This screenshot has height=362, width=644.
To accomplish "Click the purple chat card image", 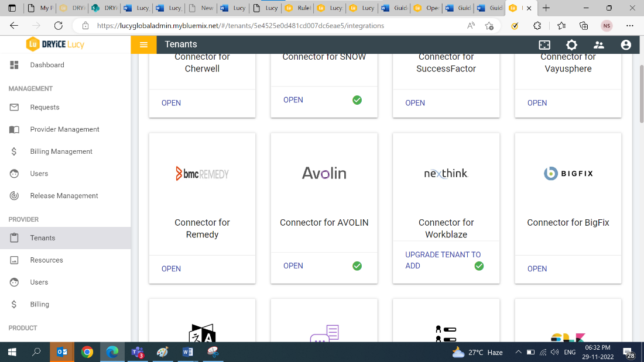I will 324,333.
